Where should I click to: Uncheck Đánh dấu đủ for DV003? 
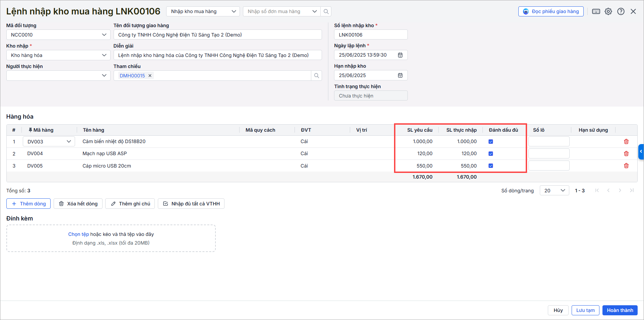point(491,141)
